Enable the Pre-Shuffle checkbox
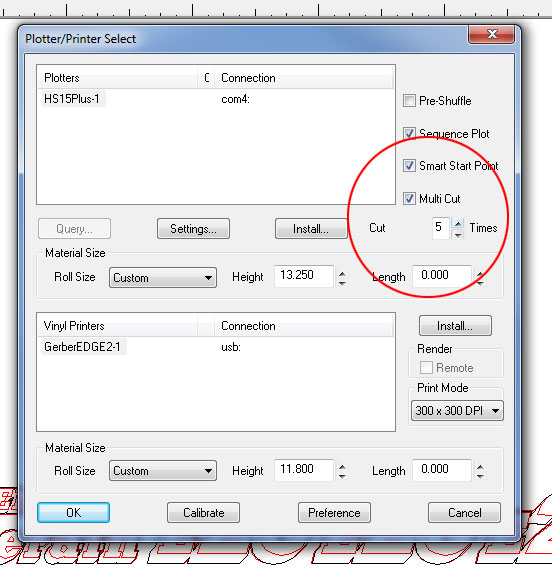The image size is (552, 570). 409,101
